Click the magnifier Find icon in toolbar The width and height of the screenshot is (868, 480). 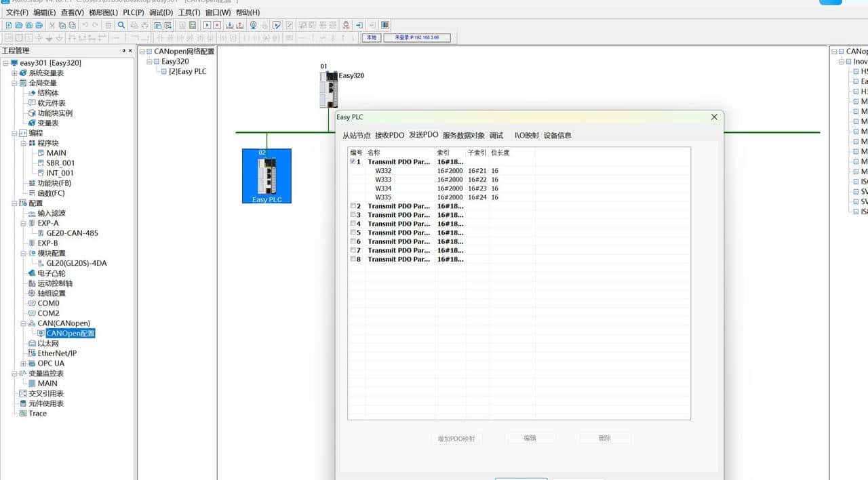(121, 25)
